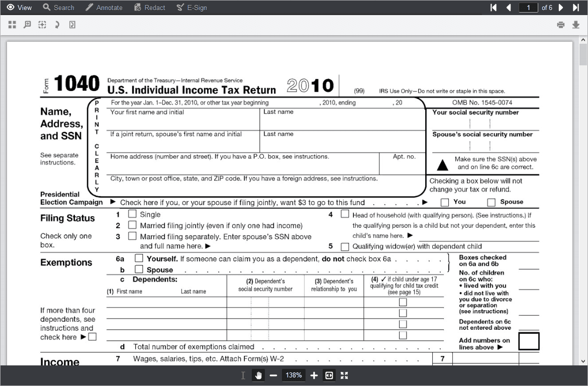Click the 'Total number of exemptions claimed' text

[x=193, y=347]
